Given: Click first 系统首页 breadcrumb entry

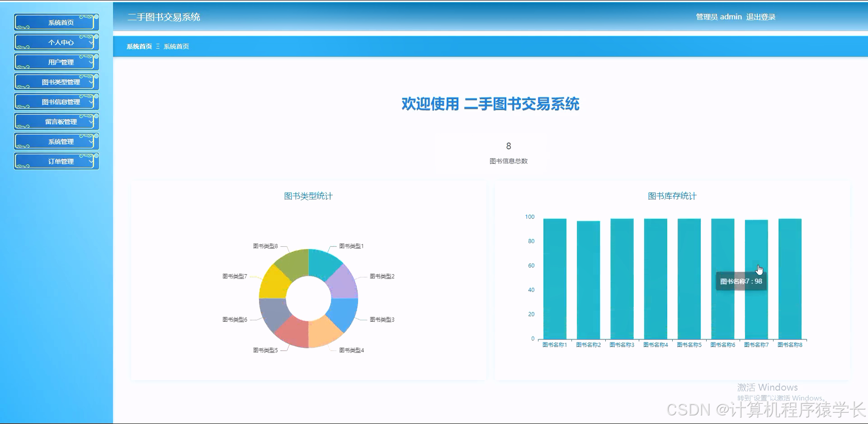Looking at the screenshot, I should 139,47.
